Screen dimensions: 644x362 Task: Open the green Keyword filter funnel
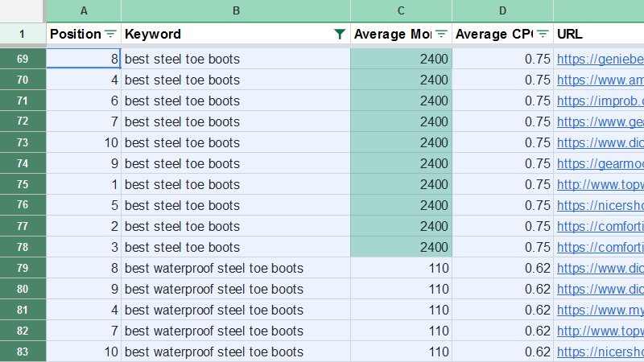point(340,34)
